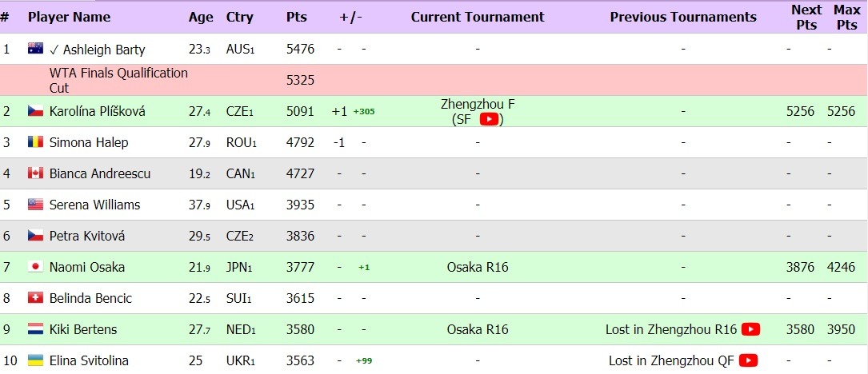Click YouTube icon next to Zhengzhou F SF
Viewport: 868px width, 374px height.
(x=489, y=119)
